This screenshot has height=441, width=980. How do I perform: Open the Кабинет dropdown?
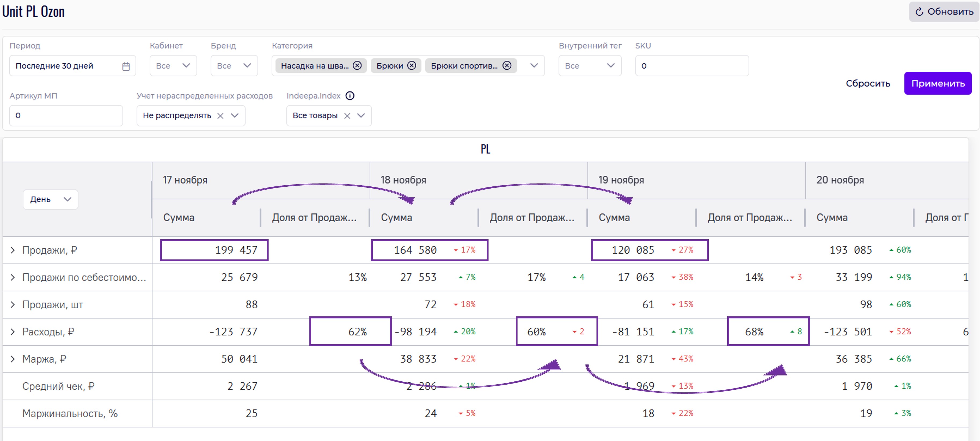tap(173, 66)
